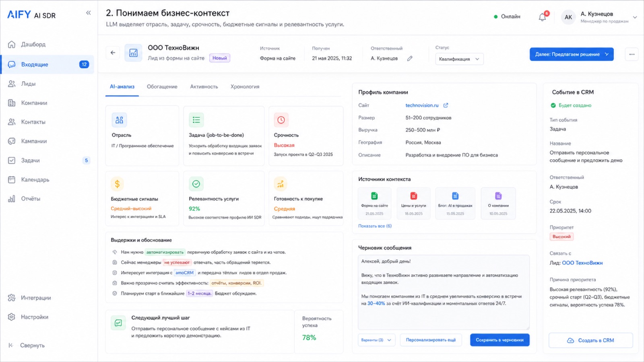Switch to Активность tab
The width and height of the screenshot is (644, 362).
[x=204, y=86]
